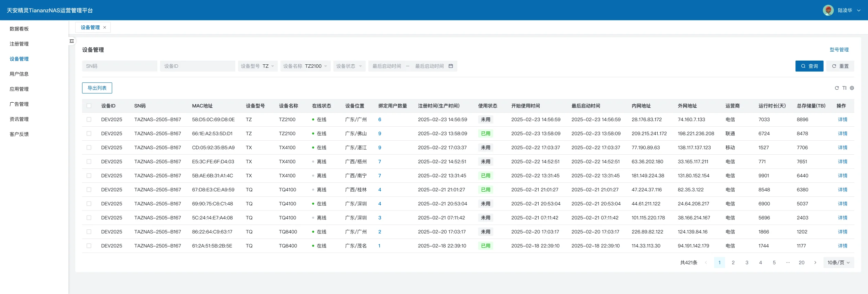Image resolution: width=868 pixels, height=294 pixels.
Task: Open the 设备名称 dropdown
Action: click(x=305, y=66)
